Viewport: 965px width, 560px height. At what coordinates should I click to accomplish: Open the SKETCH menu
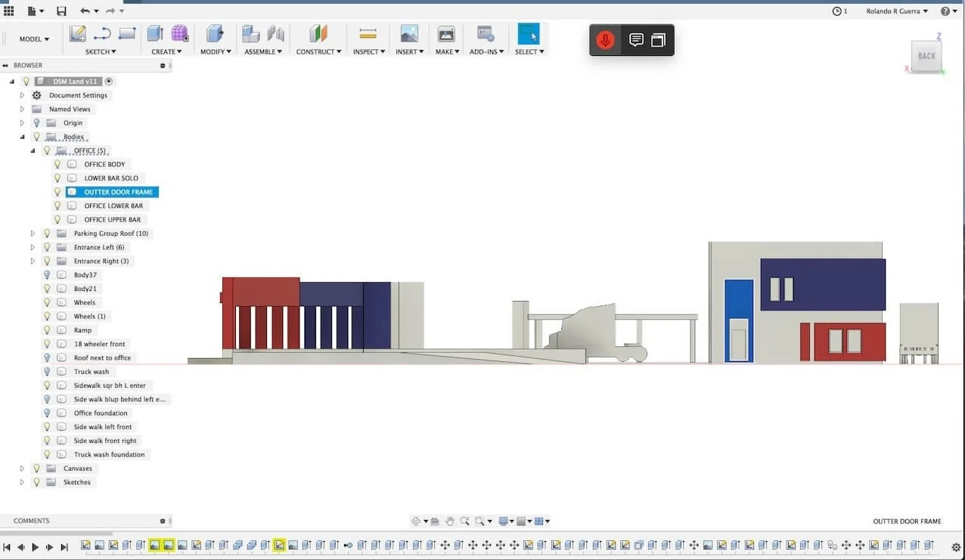pyautogui.click(x=101, y=51)
